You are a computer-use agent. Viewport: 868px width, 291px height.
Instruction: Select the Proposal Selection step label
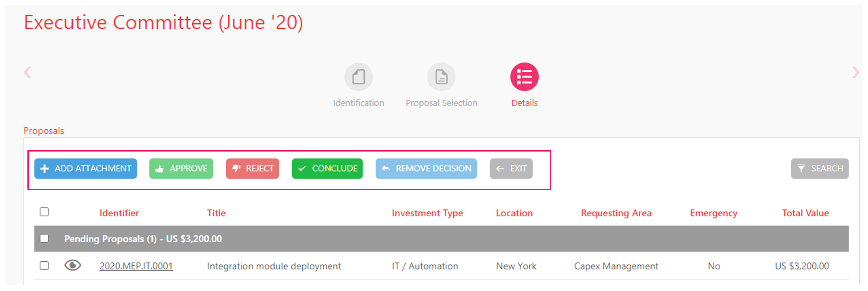(x=441, y=103)
